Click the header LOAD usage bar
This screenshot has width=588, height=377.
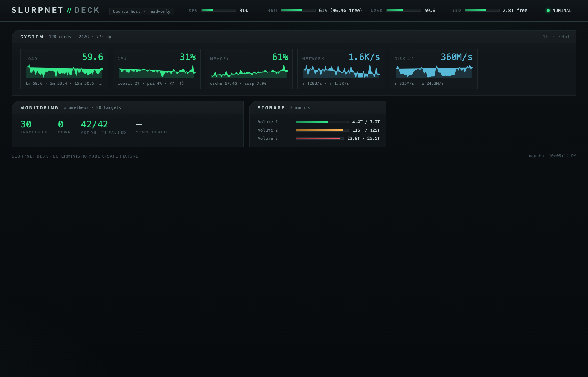click(x=404, y=11)
